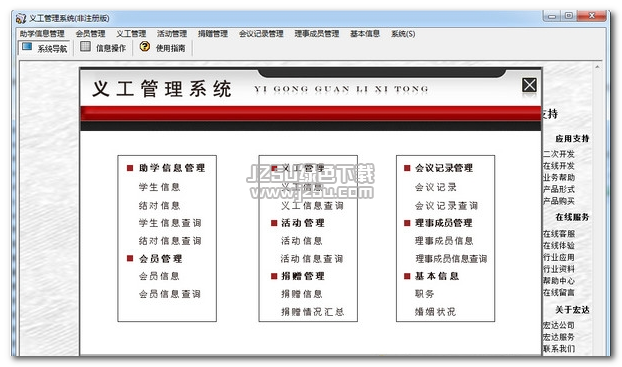This screenshot has width=622, height=367.
Task: Open 在线开发 sidebar link
Action: tap(559, 165)
